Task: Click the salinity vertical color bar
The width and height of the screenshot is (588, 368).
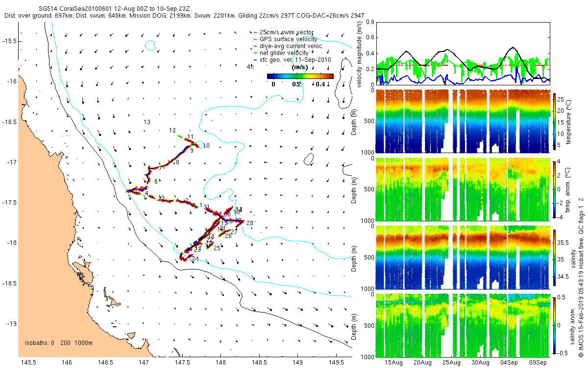Action: tap(555, 257)
